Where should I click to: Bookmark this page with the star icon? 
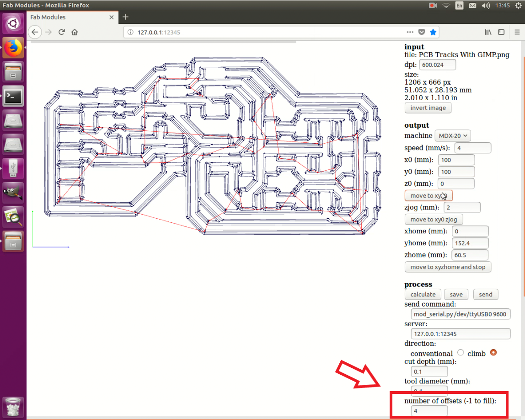coord(433,32)
